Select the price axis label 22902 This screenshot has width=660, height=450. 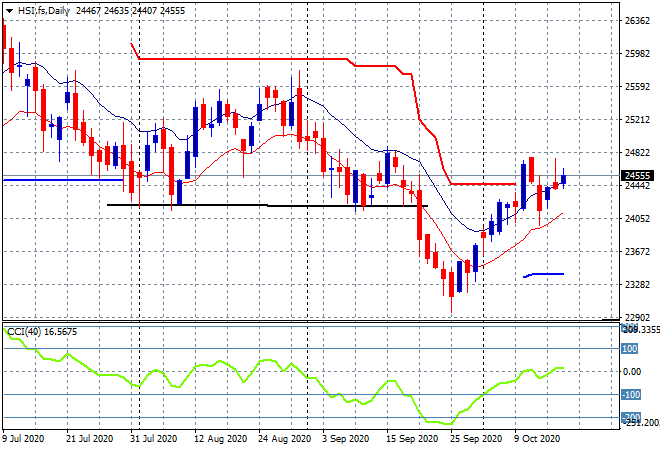(x=637, y=317)
